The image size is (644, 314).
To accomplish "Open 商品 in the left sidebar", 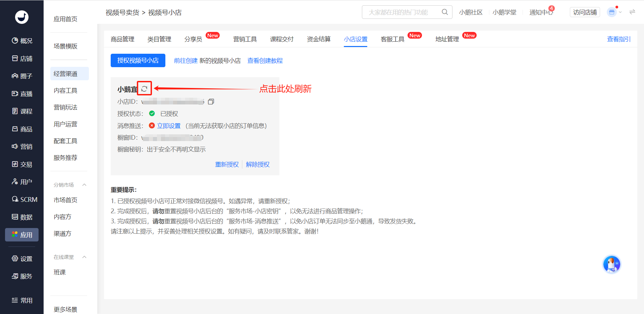I will (x=22, y=129).
